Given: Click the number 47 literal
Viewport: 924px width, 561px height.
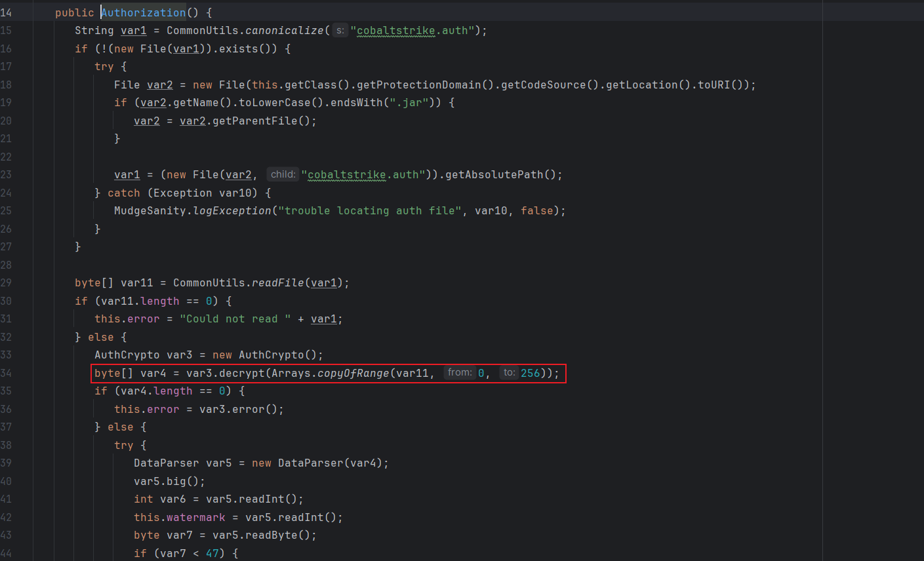Looking at the screenshot, I should [x=212, y=554].
